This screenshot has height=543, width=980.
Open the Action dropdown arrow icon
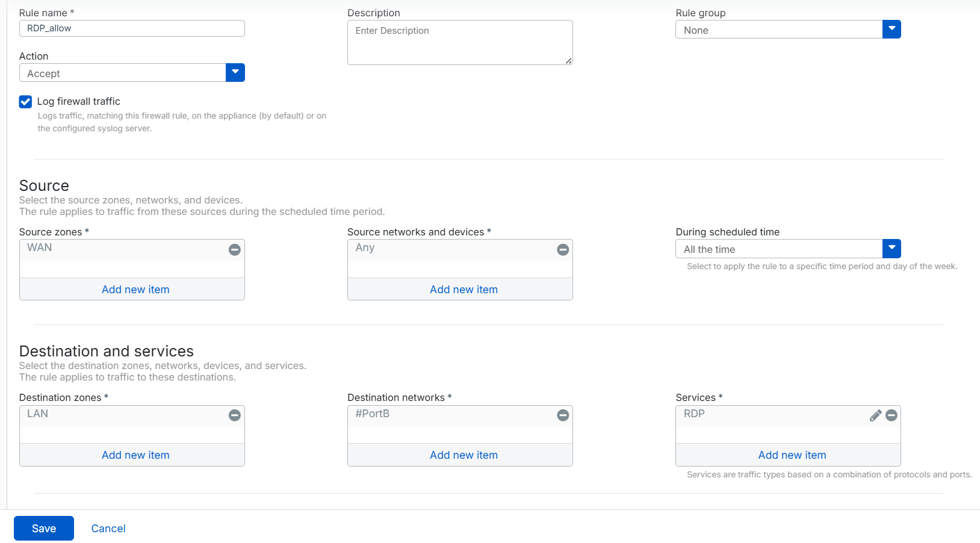(235, 72)
